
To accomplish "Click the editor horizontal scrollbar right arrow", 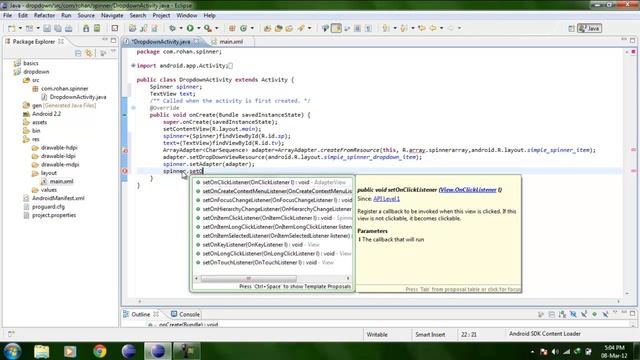I will [x=618, y=301].
